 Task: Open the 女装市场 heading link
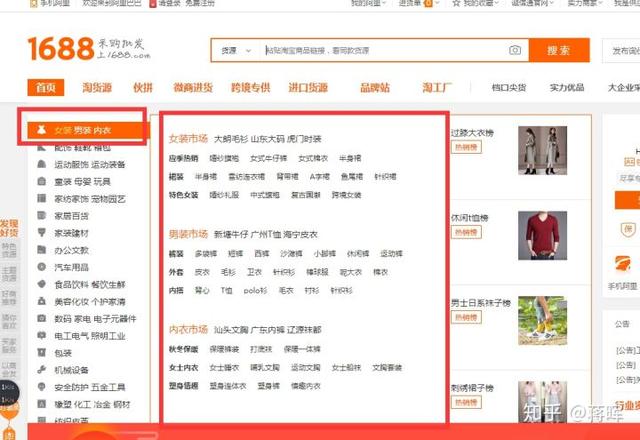[188, 138]
